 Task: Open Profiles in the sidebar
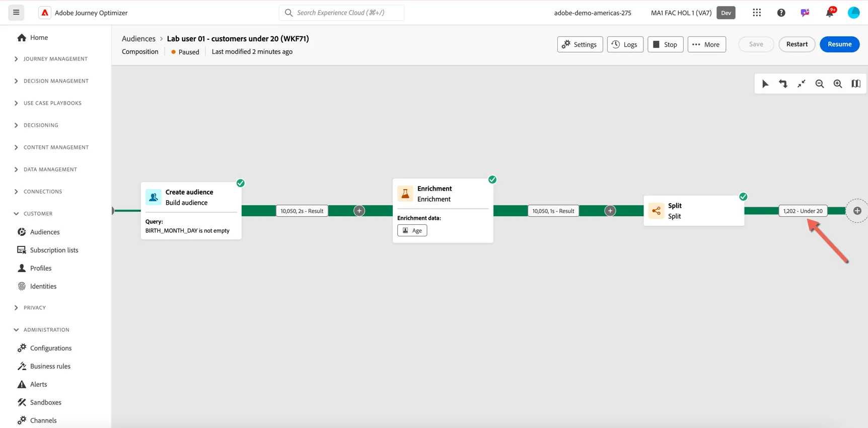pos(41,268)
